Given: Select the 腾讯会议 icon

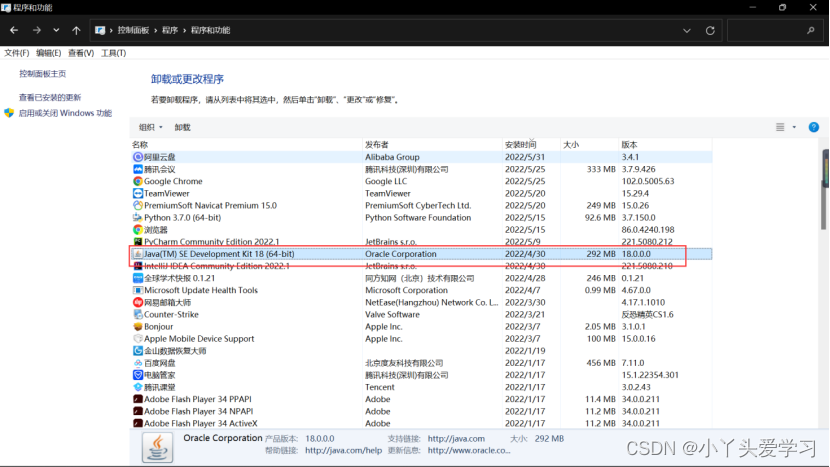Looking at the screenshot, I should [138, 169].
